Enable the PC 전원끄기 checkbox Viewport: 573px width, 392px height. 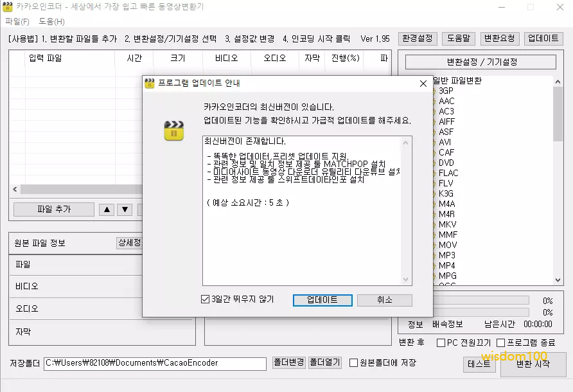point(441,343)
